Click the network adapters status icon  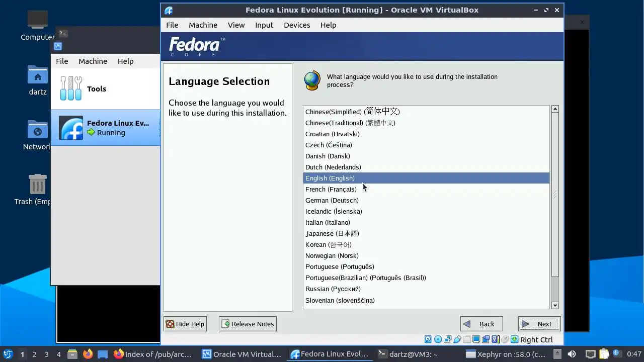click(x=447, y=339)
